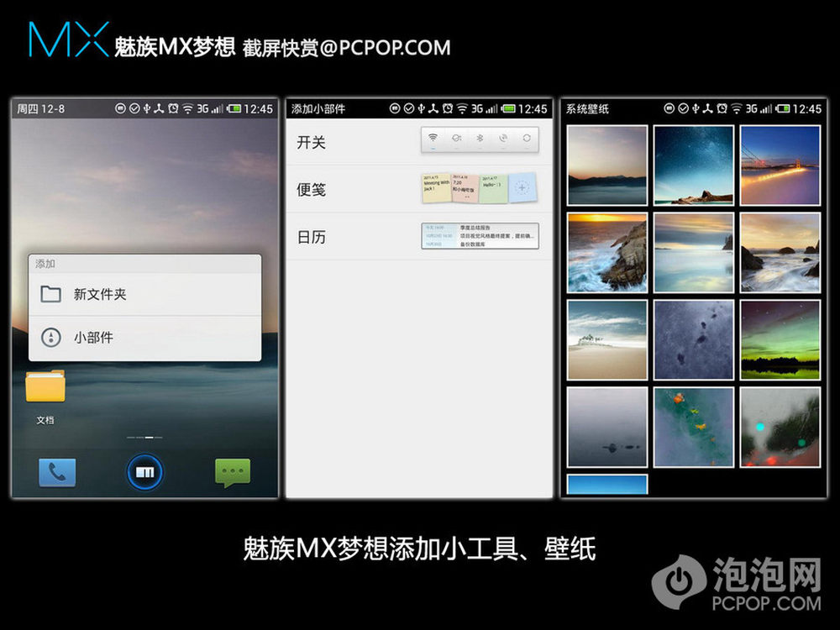Tap the 日历 calendar widget preview

coord(480,236)
